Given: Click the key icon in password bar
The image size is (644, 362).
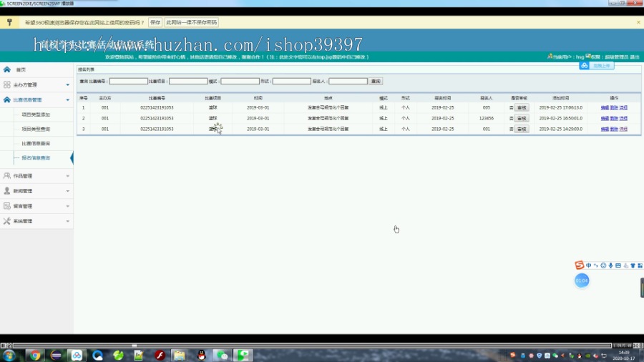Looking at the screenshot, I should 9,22.
